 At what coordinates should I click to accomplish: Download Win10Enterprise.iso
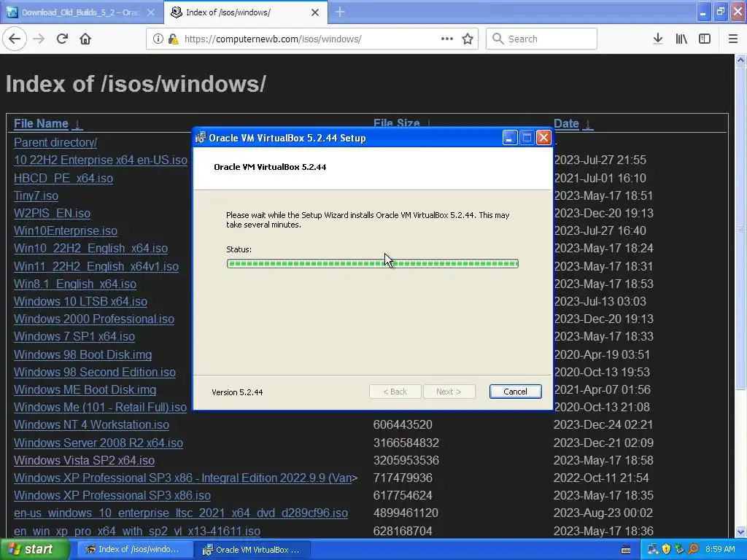(65, 231)
